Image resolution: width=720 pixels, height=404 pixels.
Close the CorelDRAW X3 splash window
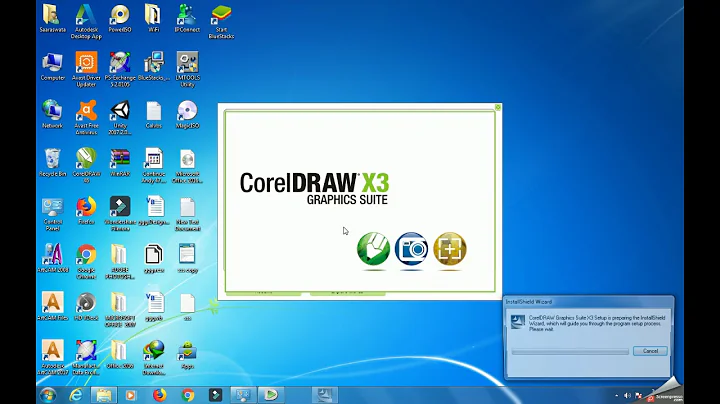coord(498,107)
